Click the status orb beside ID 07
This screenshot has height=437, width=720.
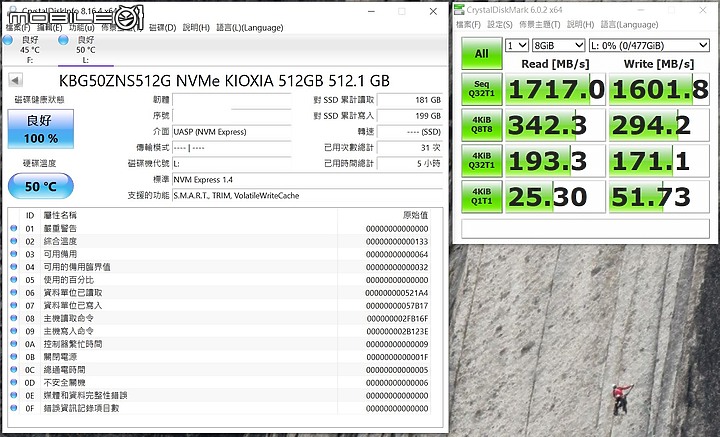pos(14,305)
